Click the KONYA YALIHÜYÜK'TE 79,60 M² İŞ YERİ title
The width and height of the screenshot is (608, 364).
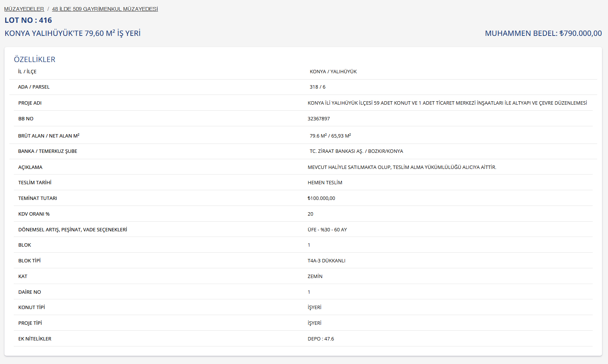click(72, 33)
